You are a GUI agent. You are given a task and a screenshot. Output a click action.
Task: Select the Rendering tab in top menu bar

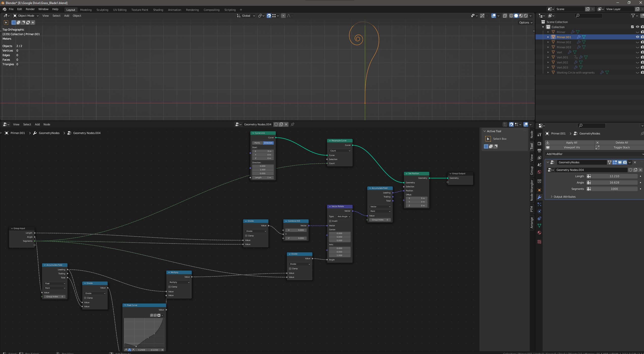click(192, 10)
